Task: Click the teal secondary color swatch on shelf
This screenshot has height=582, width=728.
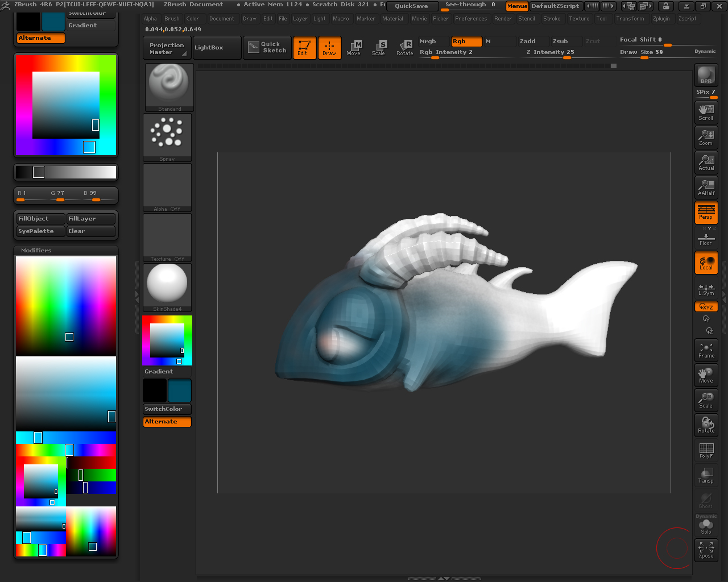Action: [180, 391]
